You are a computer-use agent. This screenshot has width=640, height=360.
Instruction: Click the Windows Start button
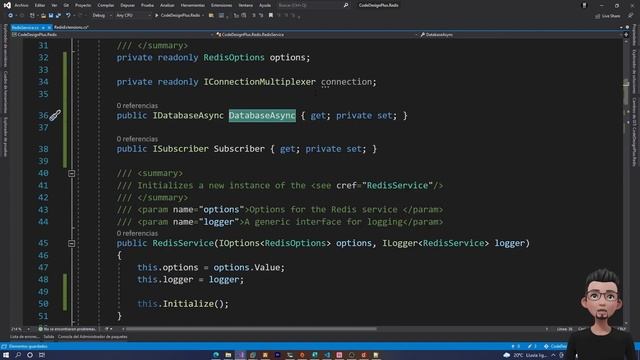coord(6,355)
